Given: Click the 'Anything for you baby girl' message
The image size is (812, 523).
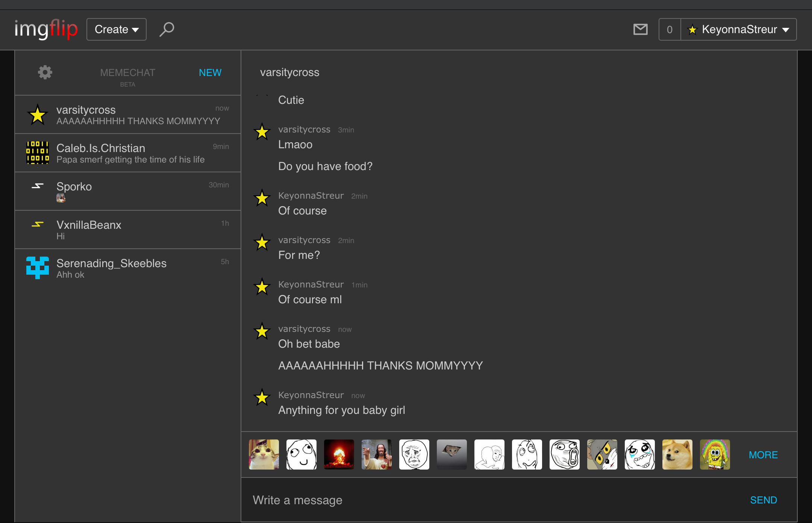Looking at the screenshot, I should point(341,410).
